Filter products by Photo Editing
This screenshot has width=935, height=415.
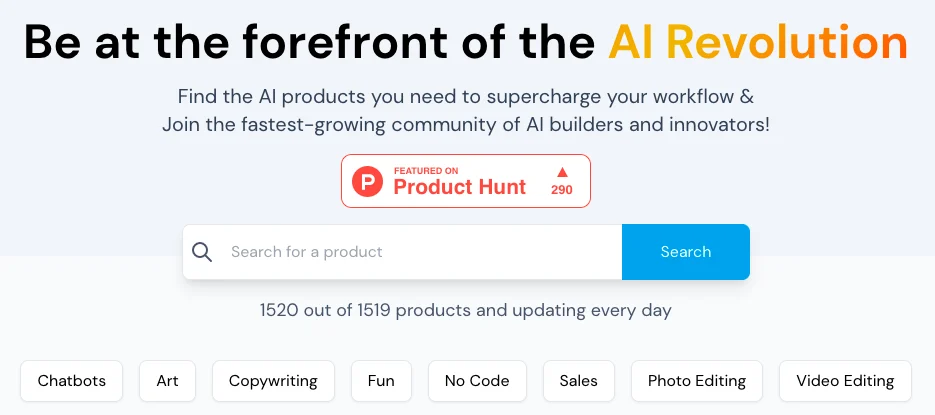click(697, 381)
